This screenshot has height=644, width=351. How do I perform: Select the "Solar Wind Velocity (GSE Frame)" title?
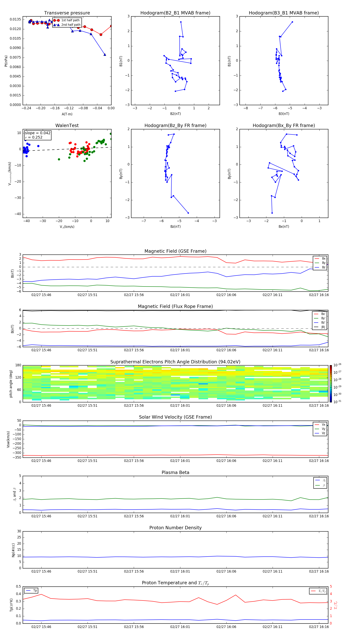(x=175, y=417)
